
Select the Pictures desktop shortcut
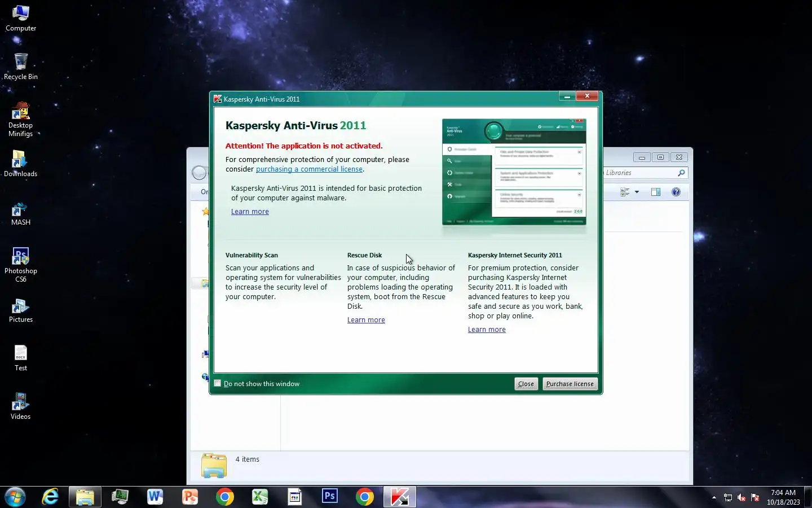coord(21,310)
